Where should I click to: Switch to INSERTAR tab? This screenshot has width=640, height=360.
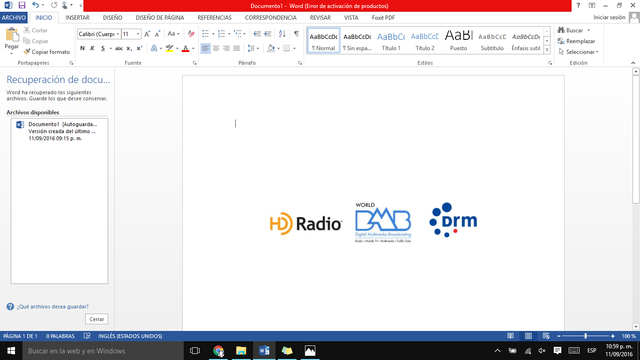(x=78, y=18)
